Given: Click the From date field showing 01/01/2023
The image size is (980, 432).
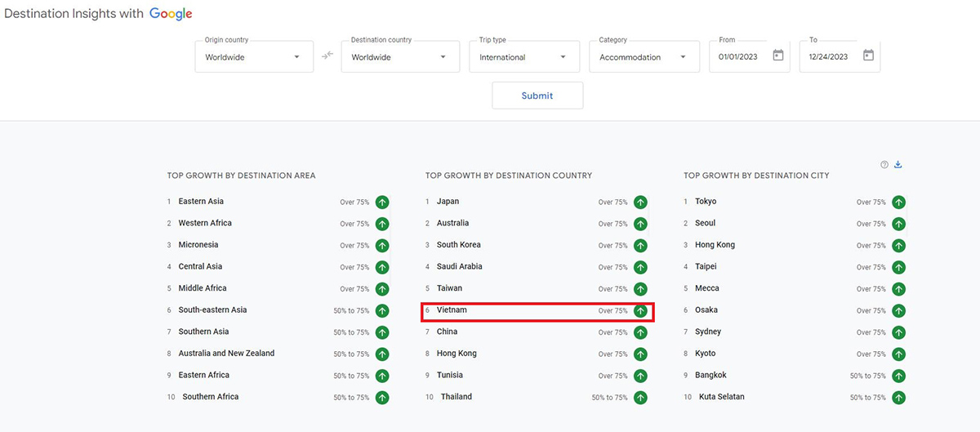Looking at the screenshot, I should [742, 57].
